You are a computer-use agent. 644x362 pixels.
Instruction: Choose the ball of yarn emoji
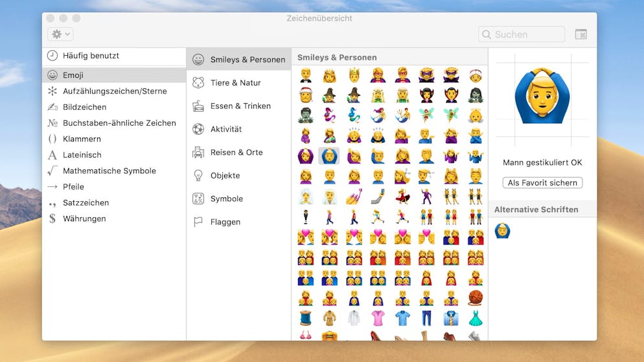475,297
